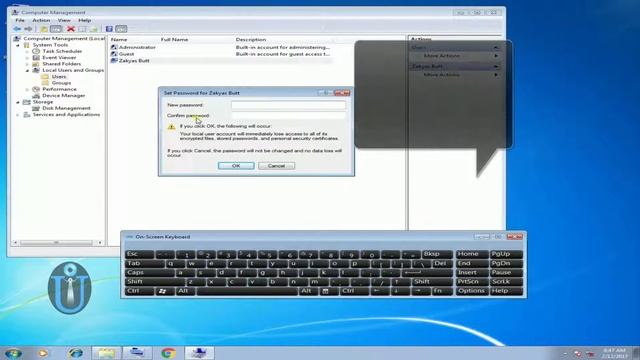The width and height of the screenshot is (640, 360).
Task: Click the tree scrollbar left arrow
Action: [16, 242]
